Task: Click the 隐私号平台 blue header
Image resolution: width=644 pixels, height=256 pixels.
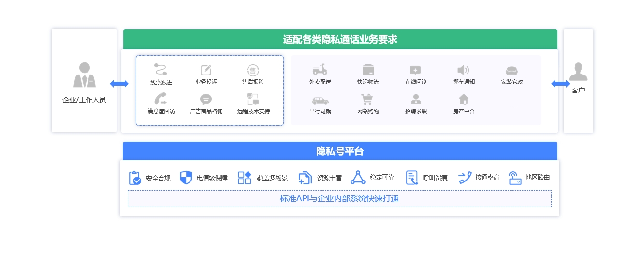Action: click(x=340, y=151)
